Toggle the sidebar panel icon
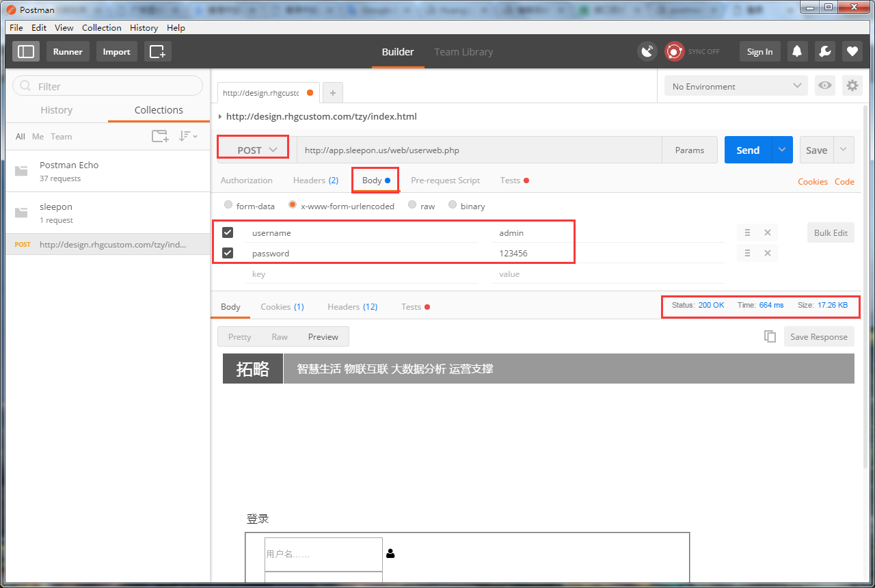The height and width of the screenshot is (588, 875). tap(26, 51)
